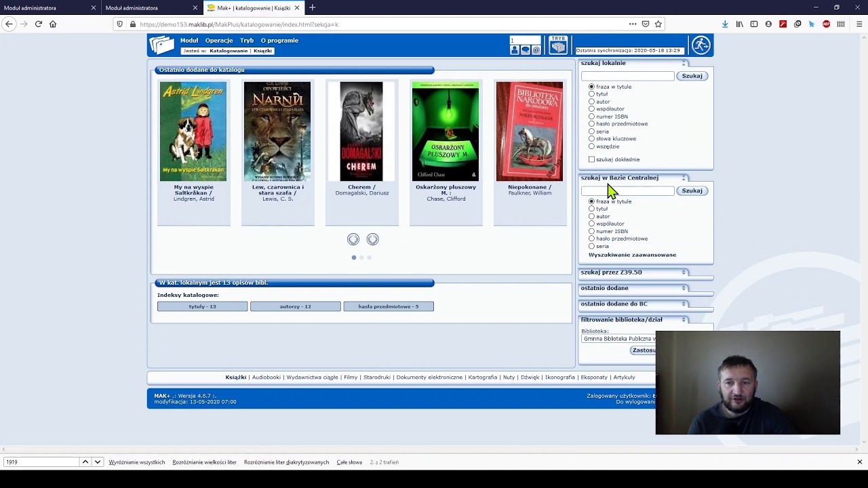Open Firefox library icon
868x488 pixels.
(740, 24)
